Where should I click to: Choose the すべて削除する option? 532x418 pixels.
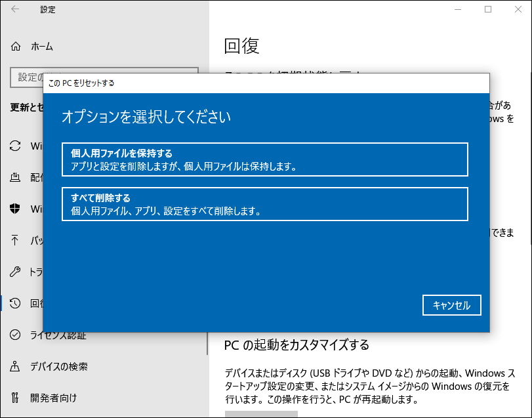click(x=266, y=204)
